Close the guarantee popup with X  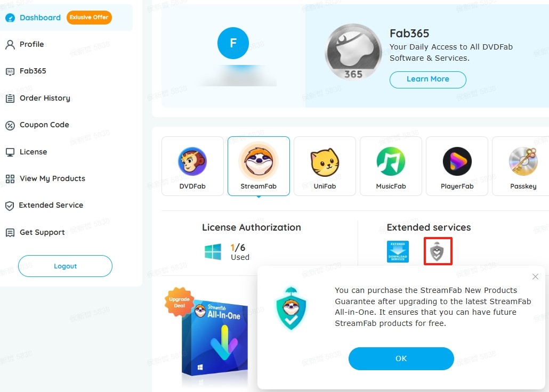(x=535, y=276)
